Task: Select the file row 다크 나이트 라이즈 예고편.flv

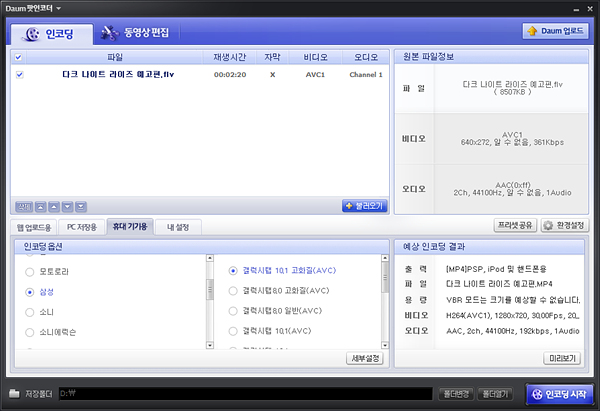Action: [x=200, y=75]
